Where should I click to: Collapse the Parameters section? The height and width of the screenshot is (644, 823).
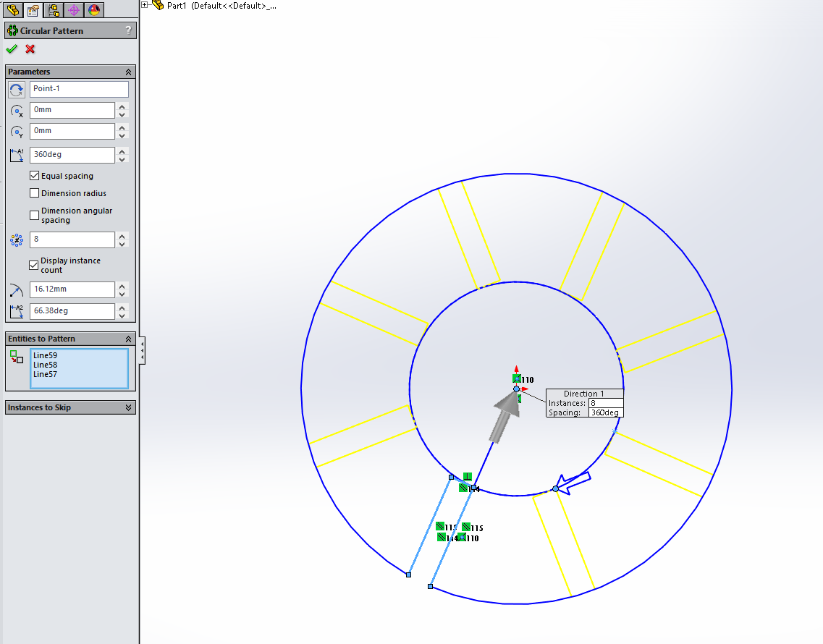[128, 72]
